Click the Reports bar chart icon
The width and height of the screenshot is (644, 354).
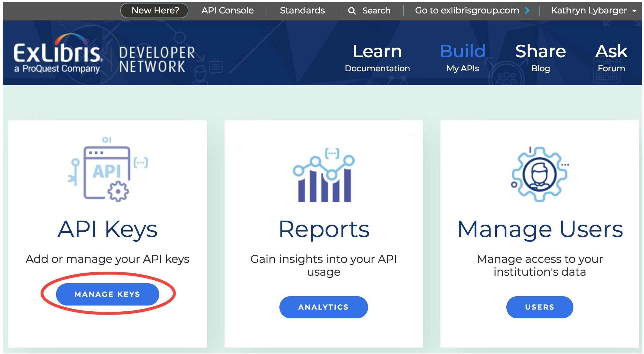point(324,175)
